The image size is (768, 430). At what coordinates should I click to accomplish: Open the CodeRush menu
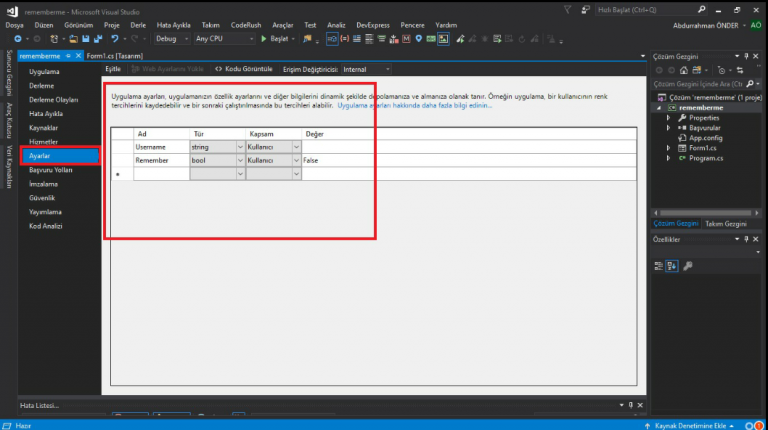point(246,25)
